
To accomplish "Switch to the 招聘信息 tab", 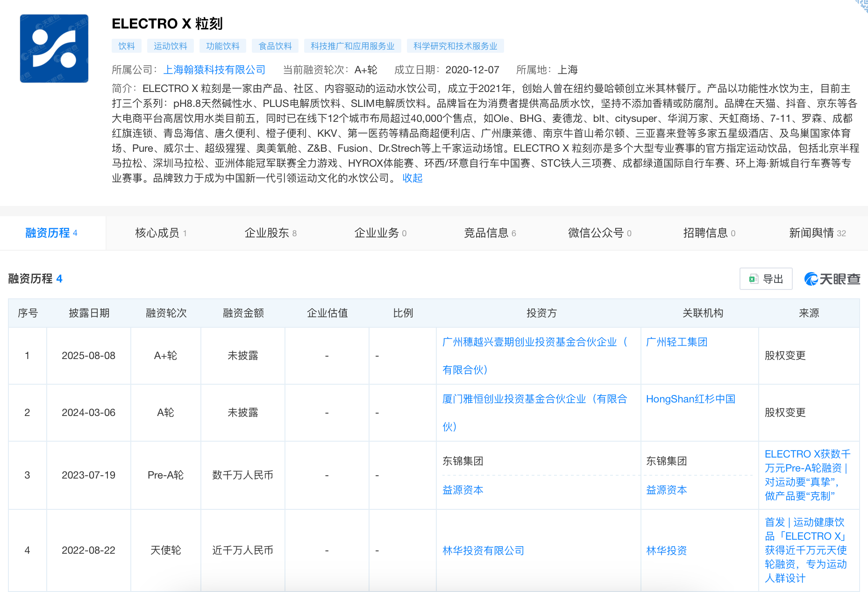I will pos(710,233).
